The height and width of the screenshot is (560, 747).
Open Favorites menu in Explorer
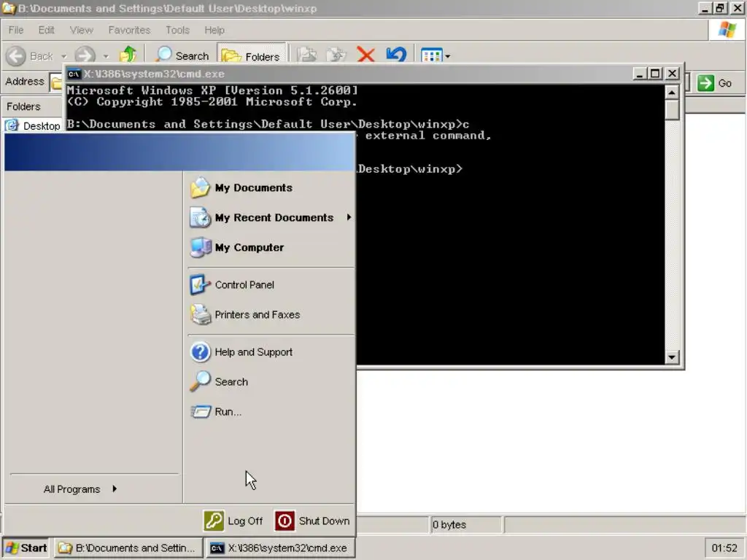click(x=129, y=30)
